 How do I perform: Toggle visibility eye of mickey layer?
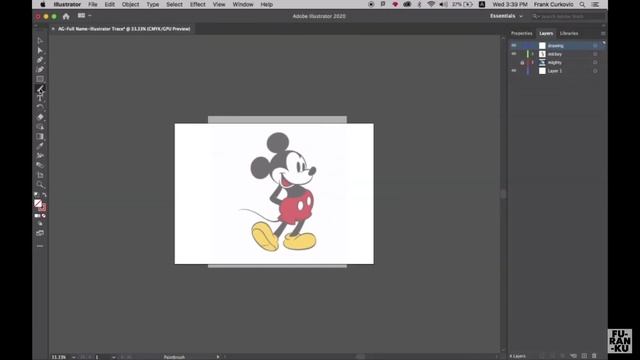[x=513, y=54]
